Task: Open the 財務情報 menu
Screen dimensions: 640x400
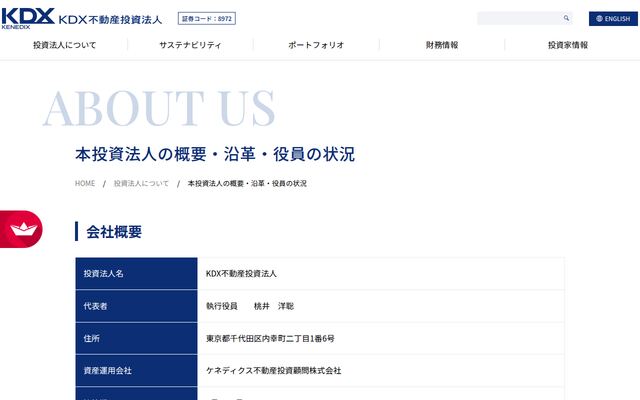Action: [x=442, y=45]
